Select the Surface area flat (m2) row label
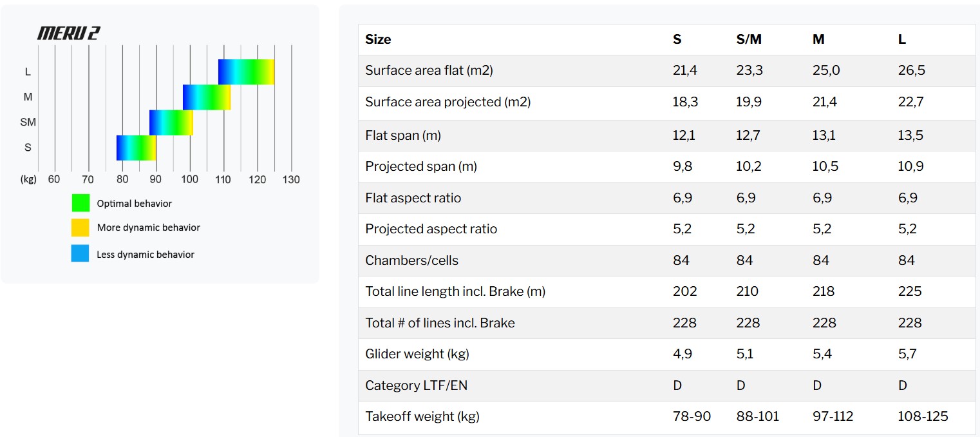This screenshot has width=980, height=437. (x=429, y=70)
